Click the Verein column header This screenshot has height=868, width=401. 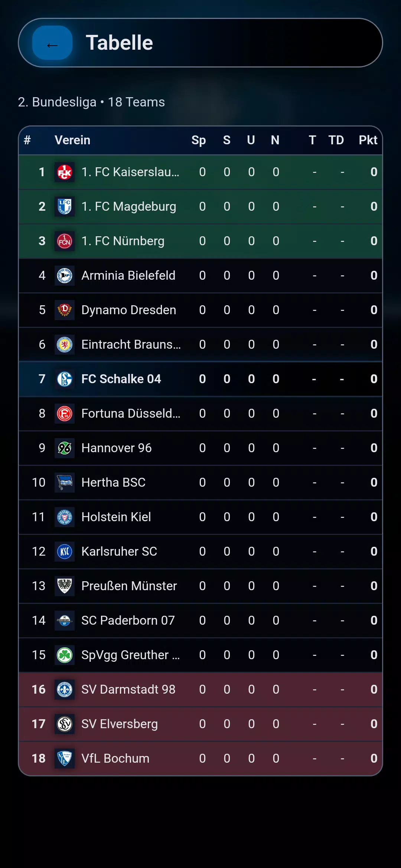72,140
